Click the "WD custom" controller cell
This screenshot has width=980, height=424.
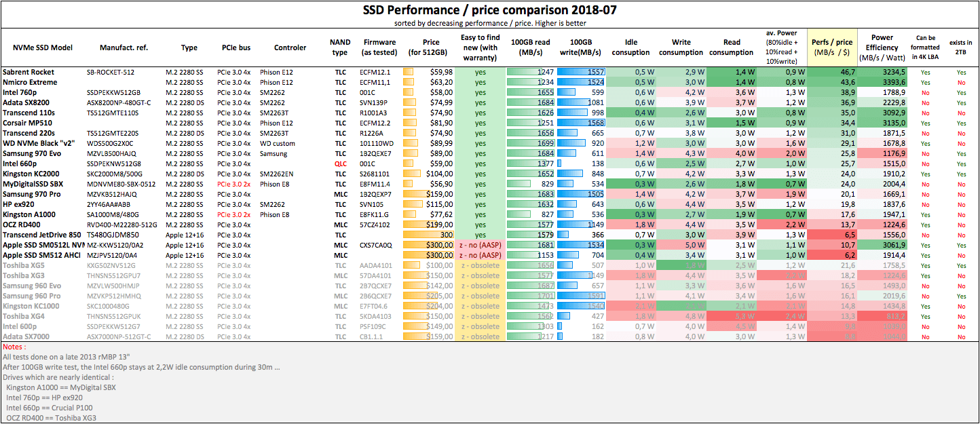(x=278, y=143)
